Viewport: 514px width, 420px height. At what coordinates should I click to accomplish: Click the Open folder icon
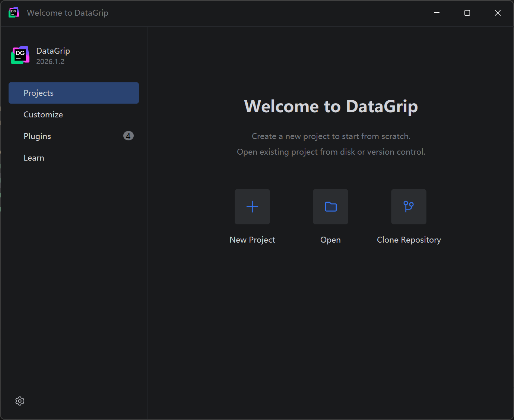click(x=330, y=206)
